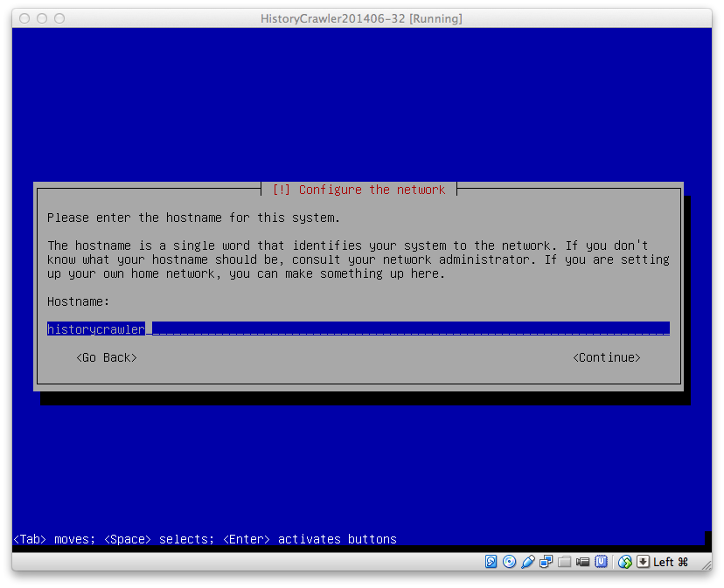
Task: Zoom the VM window with maximize button
Action: (59, 18)
